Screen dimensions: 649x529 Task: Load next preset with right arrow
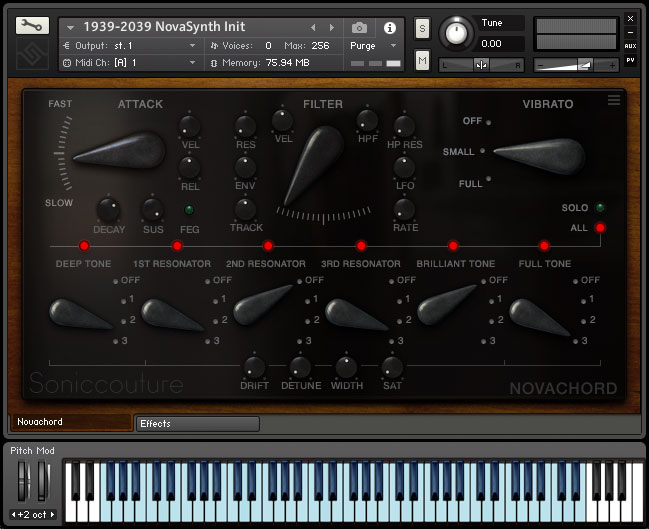click(x=333, y=27)
